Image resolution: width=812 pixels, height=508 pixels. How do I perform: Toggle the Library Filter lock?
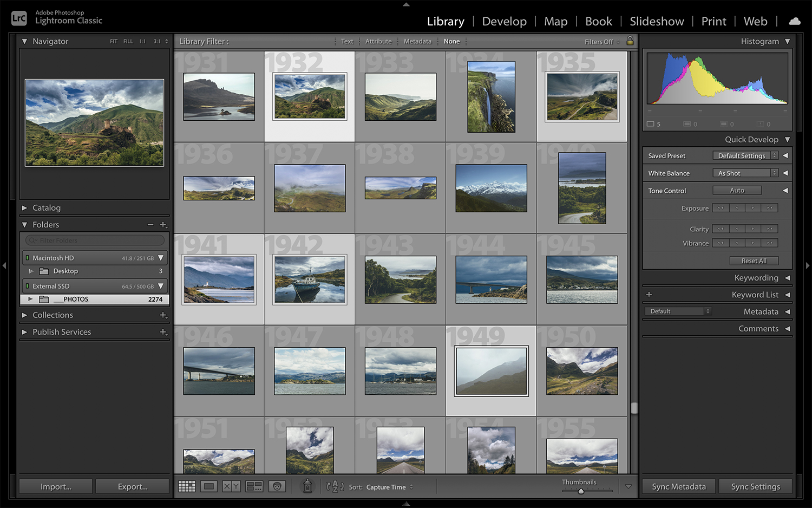[x=630, y=41]
